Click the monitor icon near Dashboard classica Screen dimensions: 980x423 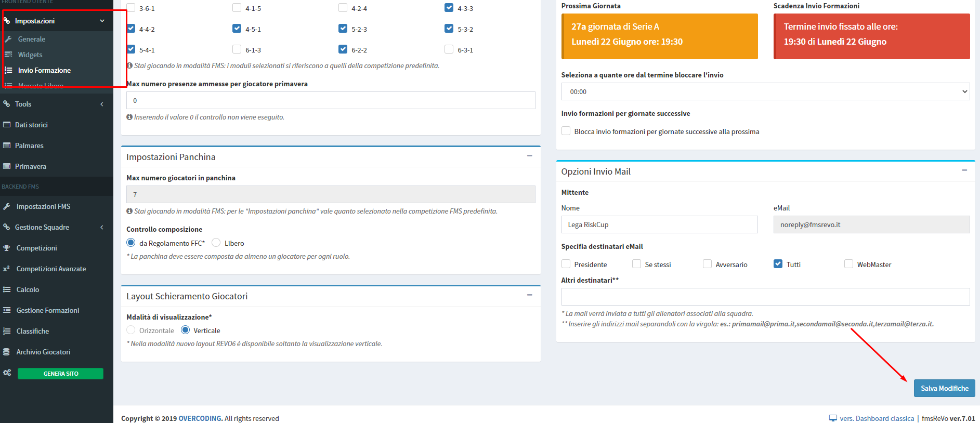pos(833,418)
